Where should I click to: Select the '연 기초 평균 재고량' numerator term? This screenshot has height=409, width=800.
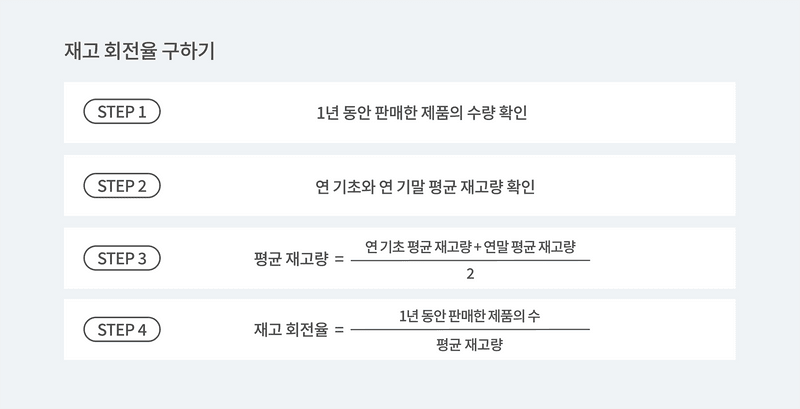click(411, 246)
